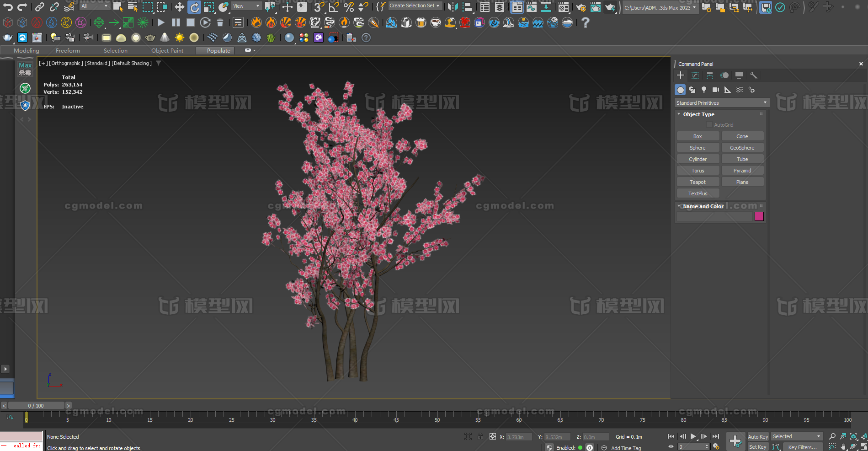868x451 pixels.
Task: Toggle Auto Key animation mode
Action: point(757,436)
